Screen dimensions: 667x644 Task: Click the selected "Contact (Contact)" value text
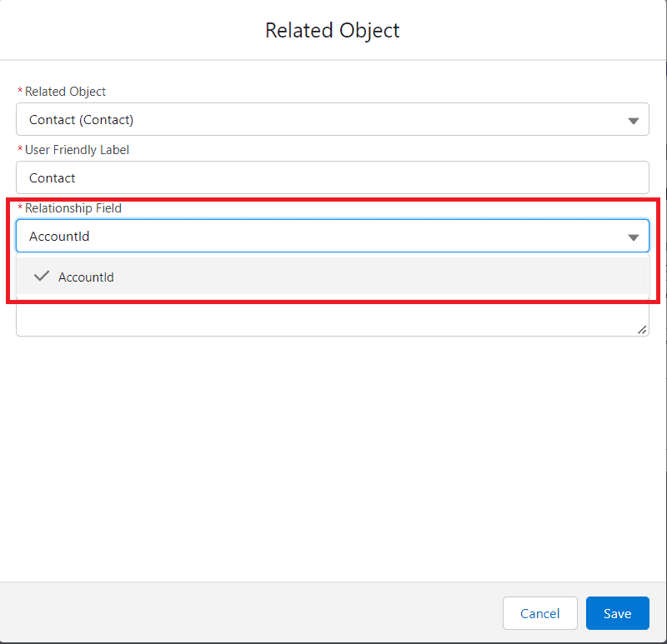(81, 120)
